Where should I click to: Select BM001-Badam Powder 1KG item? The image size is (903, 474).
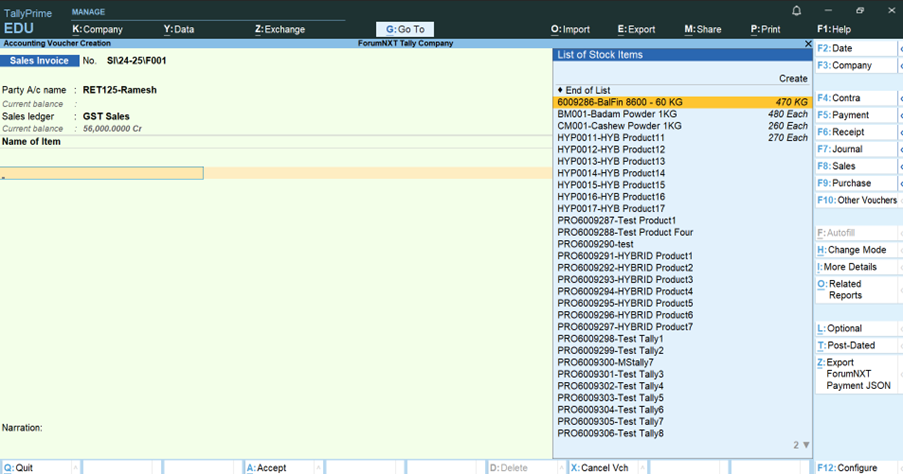pos(682,114)
